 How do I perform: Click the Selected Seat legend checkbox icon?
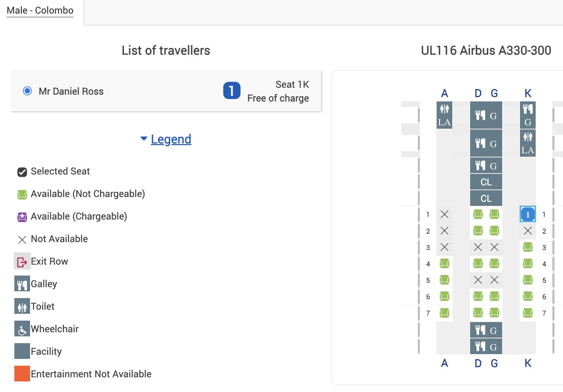tap(22, 172)
